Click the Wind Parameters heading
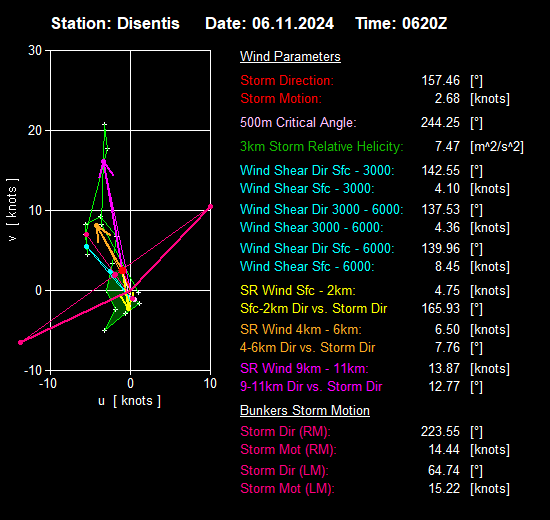Screen dimensions: 550x520 [290, 56]
